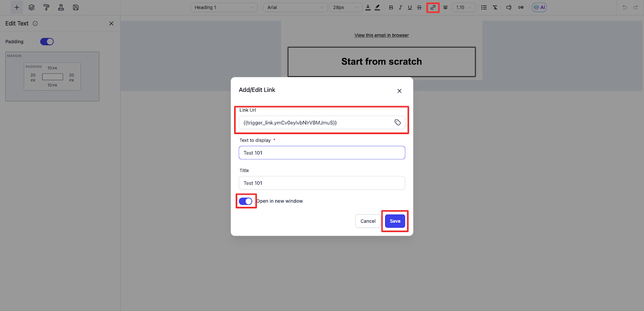
Task: Toggle the Padding switch
Action: [x=47, y=41]
